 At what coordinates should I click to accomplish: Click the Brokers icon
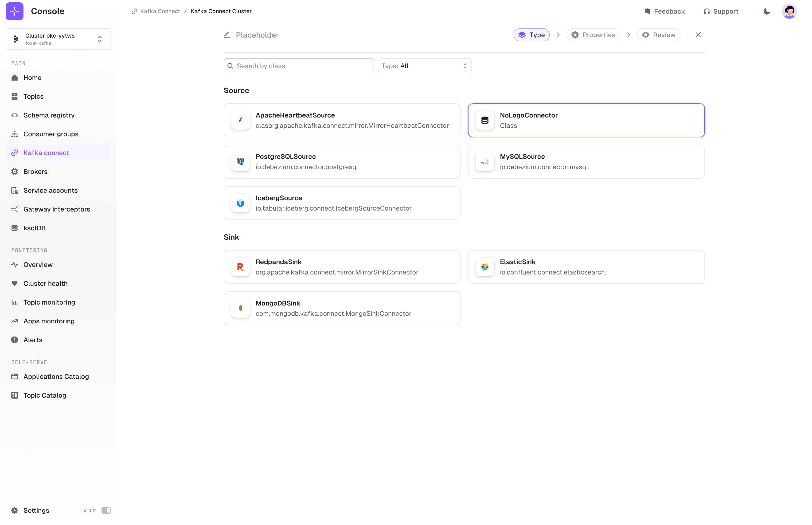point(14,172)
